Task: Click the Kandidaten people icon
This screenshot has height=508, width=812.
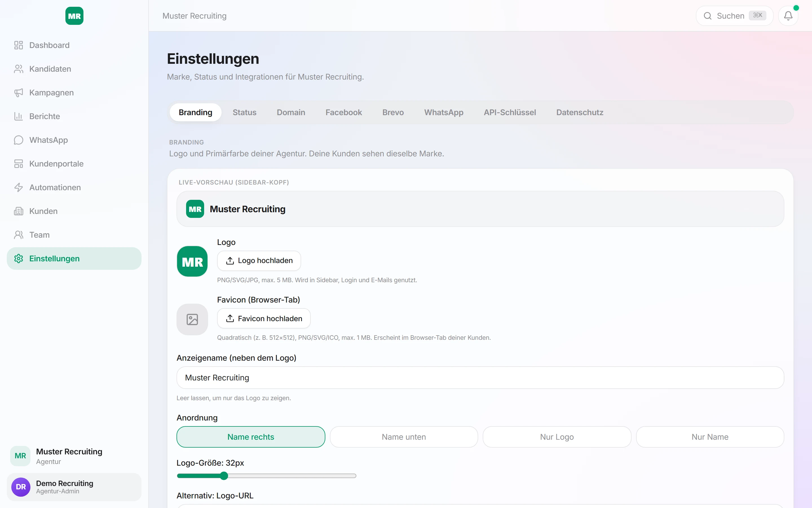Action: coord(18,69)
